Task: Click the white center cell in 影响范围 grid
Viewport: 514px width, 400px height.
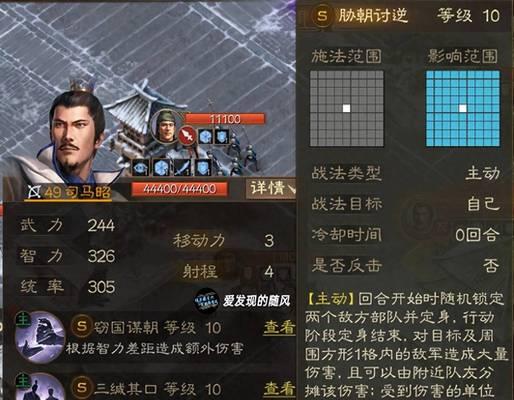Action: click(463, 108)
